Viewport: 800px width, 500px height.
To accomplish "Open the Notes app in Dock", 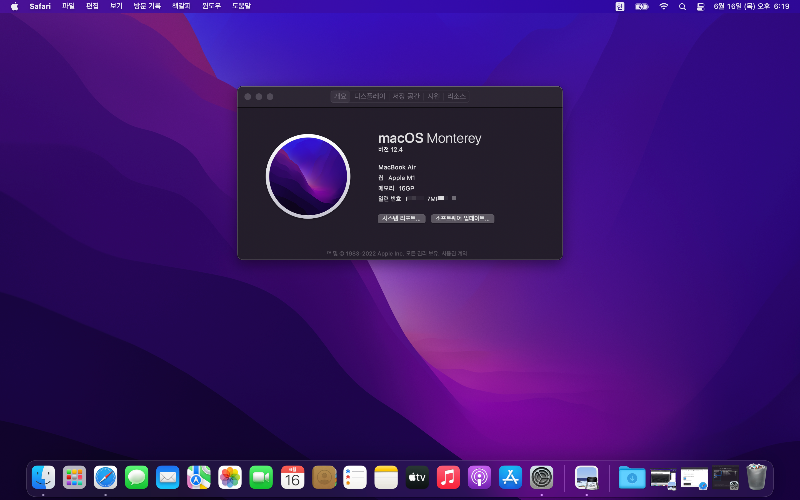I will (x=386, y=478).
